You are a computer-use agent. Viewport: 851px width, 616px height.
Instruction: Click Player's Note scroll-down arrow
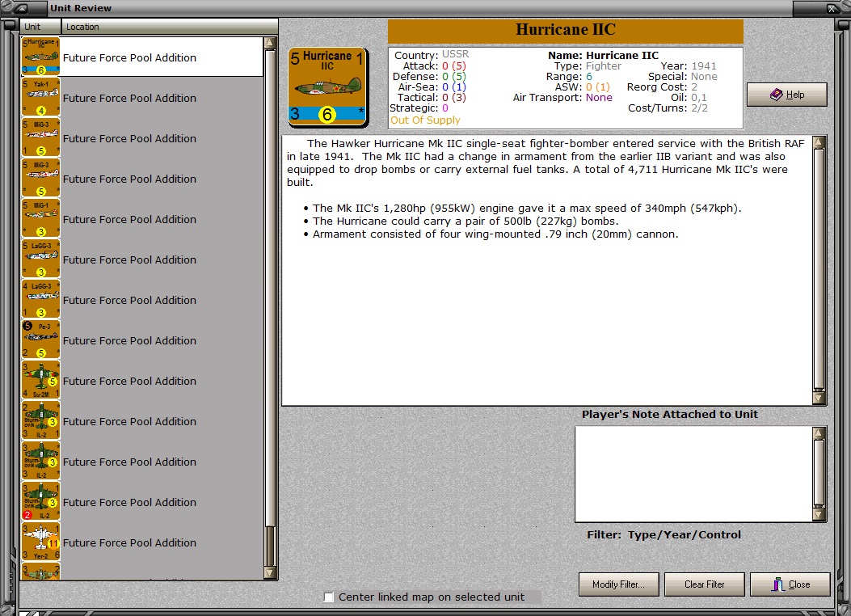[x=819, y=514]
